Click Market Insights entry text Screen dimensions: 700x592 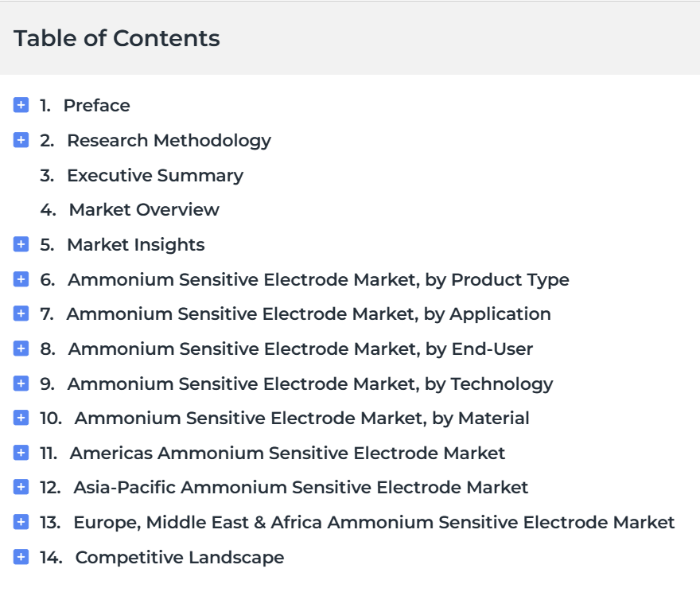(136, 244)
